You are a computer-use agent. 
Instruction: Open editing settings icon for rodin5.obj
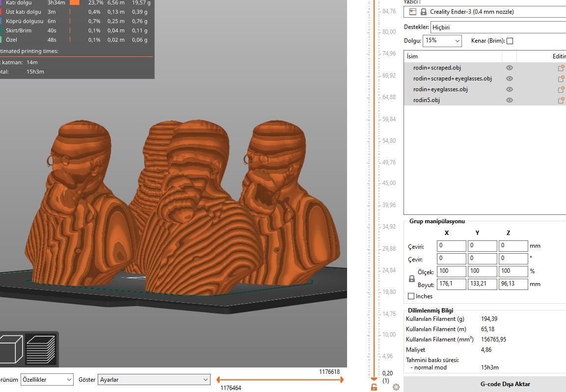coord(560,100)
